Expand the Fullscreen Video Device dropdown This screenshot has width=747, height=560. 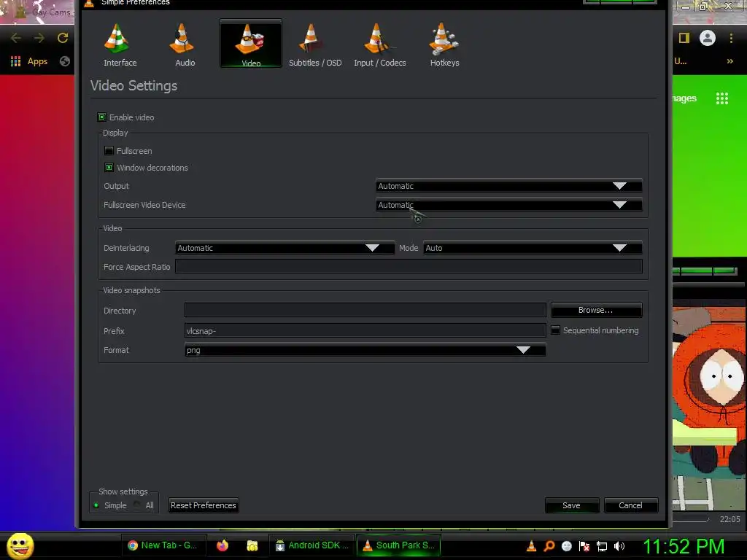[x=508, y=205]
